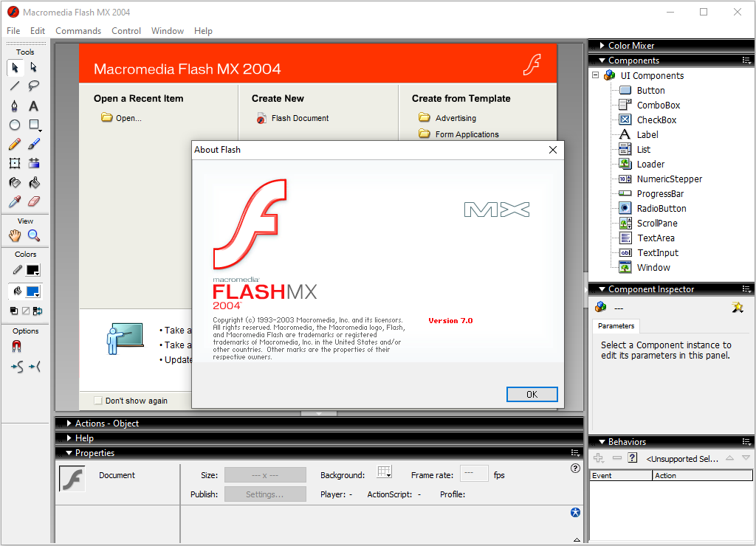Collapse the Component Inspector panel
The height and width of the screenshot is (546, 756).
[x=602, y=289]
